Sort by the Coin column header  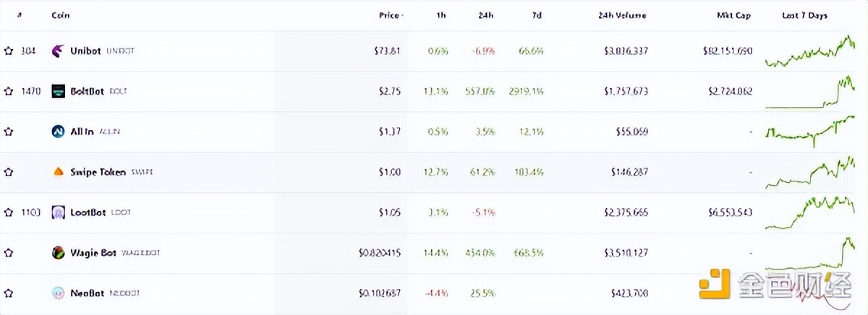(60, 15)
